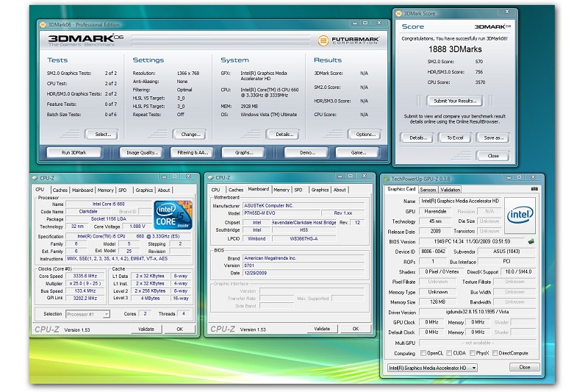The height and width of the screenshot is (392, 588).
Task: Click Details... in 3DMark Score window
Action: [417, 138]
